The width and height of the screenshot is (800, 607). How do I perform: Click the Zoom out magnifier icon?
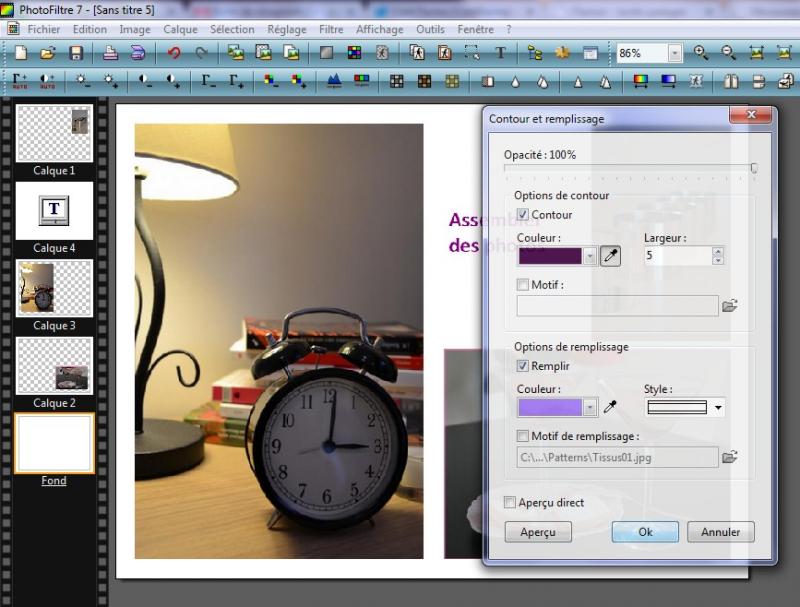coord(728,53)
